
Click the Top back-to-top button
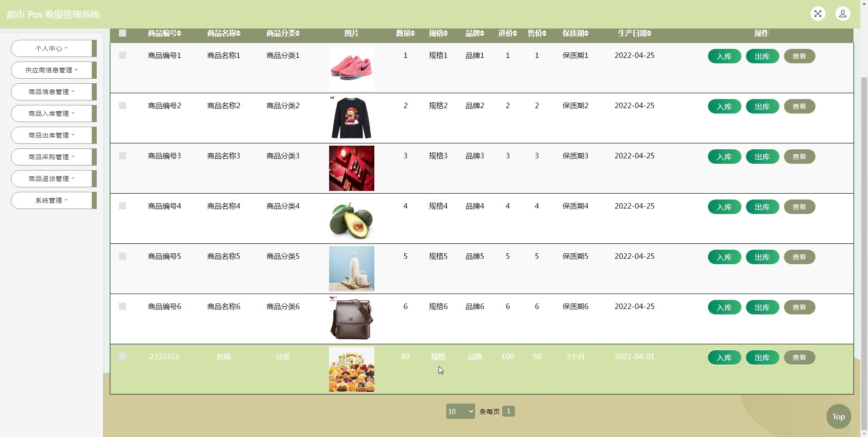click(x=839, y=417)
